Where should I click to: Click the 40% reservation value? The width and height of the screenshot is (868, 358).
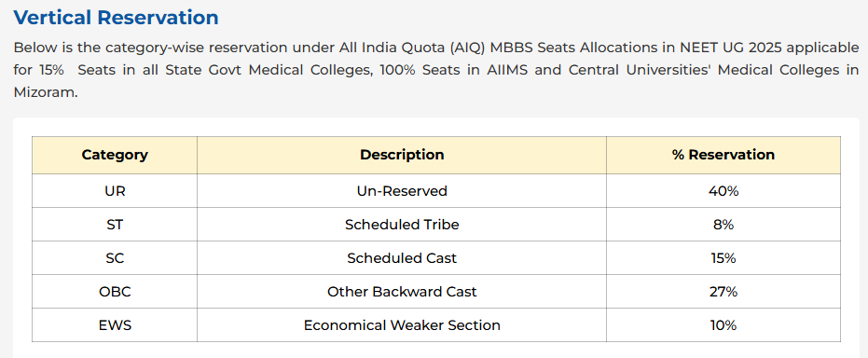[723, 191]
